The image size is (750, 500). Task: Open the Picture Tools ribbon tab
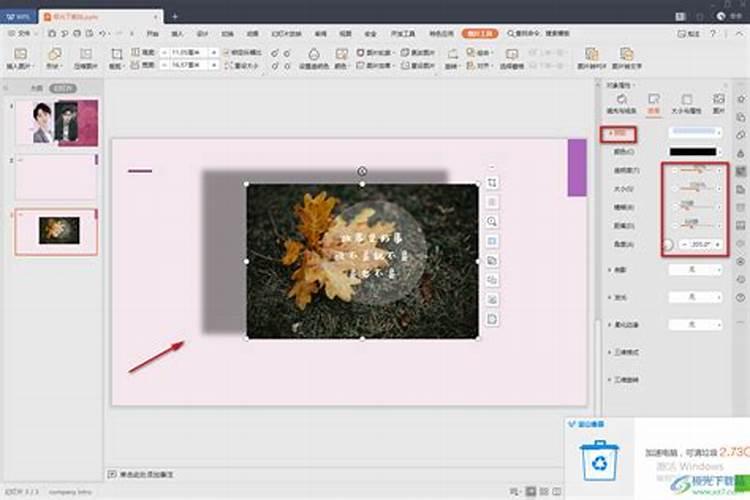point(473,33)
